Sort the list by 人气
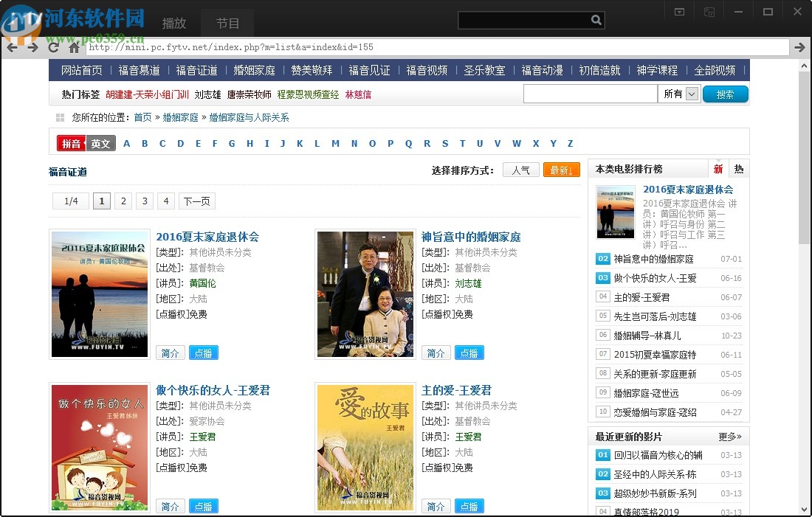Image resolution: width=812 pixels, height=517 pixels. (x=520, y=170)
